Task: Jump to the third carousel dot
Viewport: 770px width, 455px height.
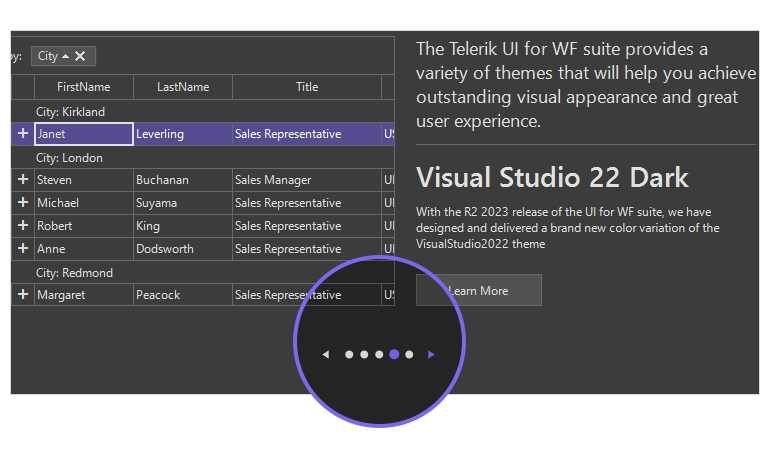Action: 379,354
